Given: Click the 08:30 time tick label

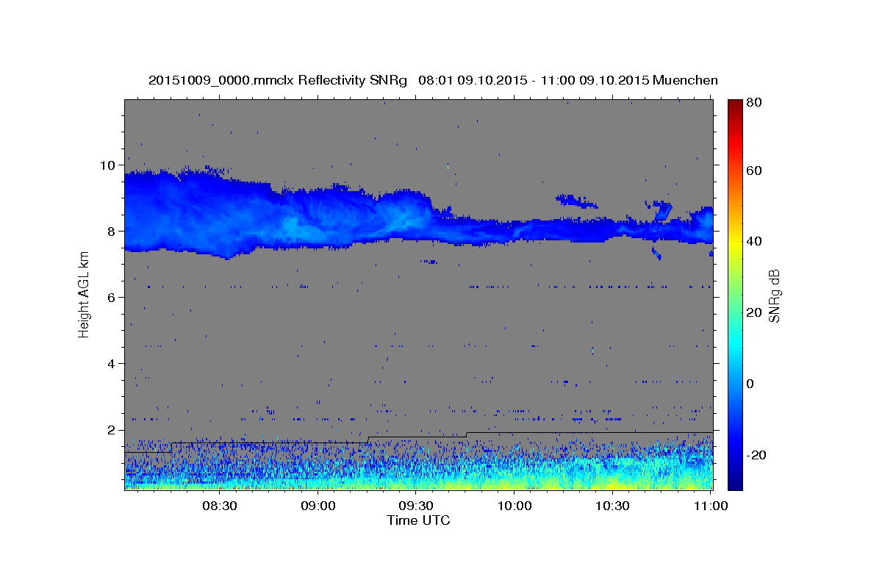Looking at the screenshot, I should tap(219, 506).
